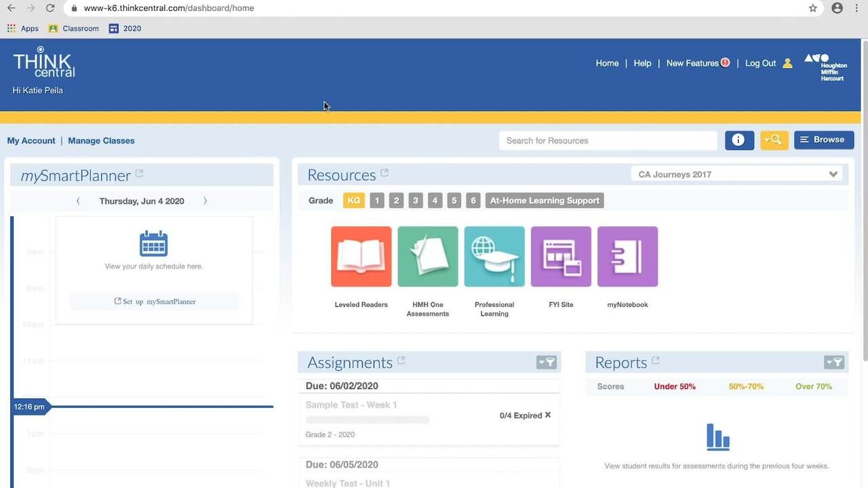Click the Weekly Test - Unit 1 assignment
The image size is (868, 488).
point(347,483)
